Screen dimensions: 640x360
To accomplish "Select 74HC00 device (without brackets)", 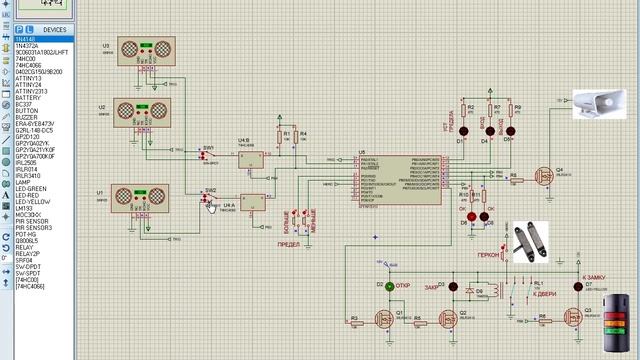I will (44, 59).
